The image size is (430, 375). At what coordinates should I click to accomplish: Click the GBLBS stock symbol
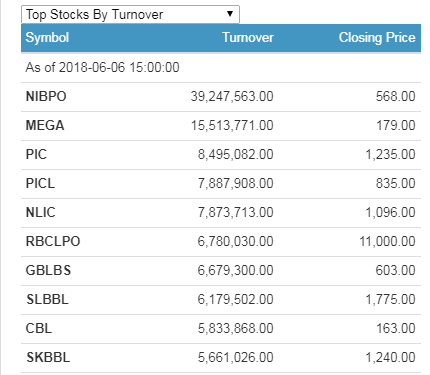[x=48, y=271]
